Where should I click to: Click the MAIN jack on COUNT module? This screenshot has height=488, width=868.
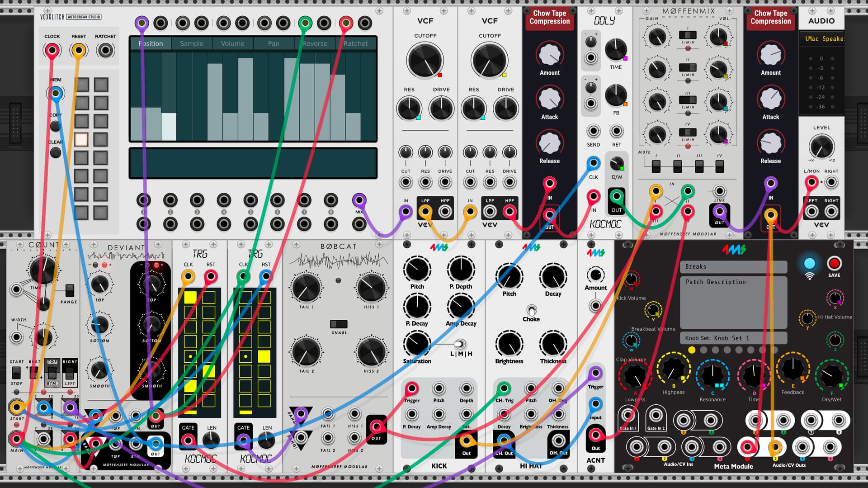(x=17, y=438)
